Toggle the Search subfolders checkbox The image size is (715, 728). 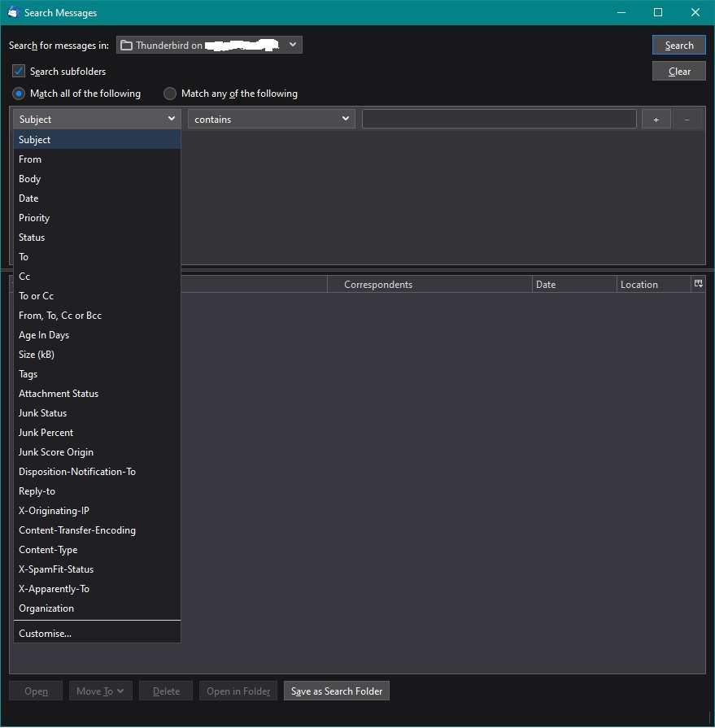click(x=19, y=71)
